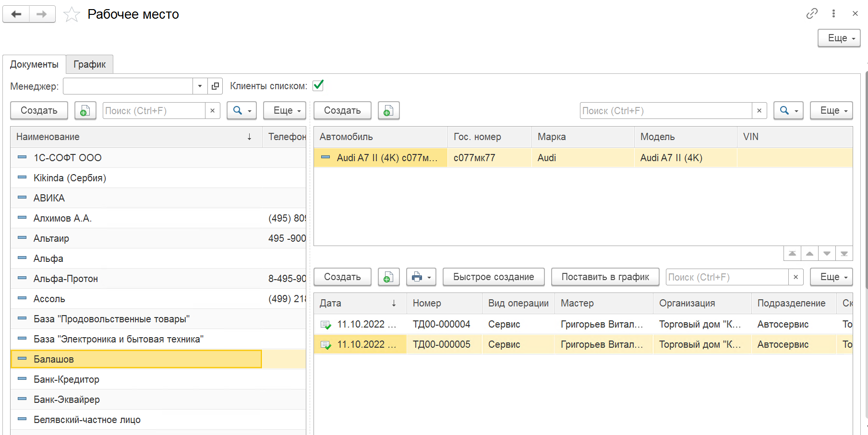Click Поставить в график button
Image resolution: width=868 pixels, height=435 pixels.
click(605, 277)
